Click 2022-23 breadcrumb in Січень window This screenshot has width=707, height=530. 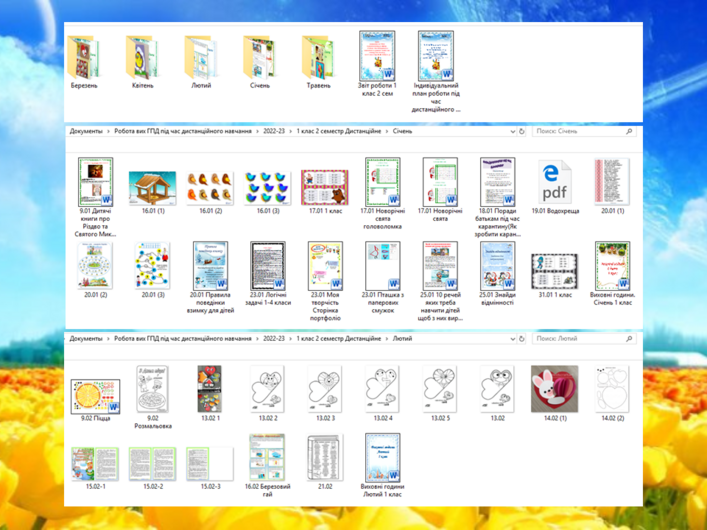click(274, 131)
